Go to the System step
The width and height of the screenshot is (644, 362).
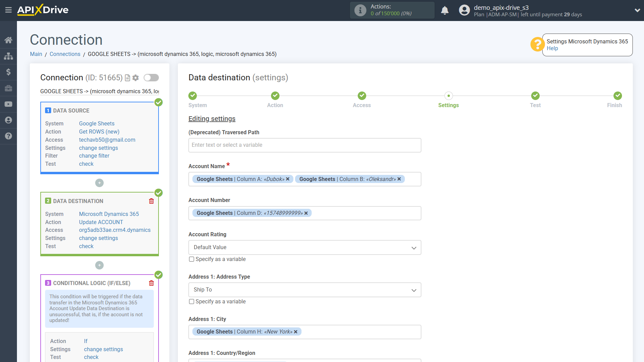click(193, 96)
